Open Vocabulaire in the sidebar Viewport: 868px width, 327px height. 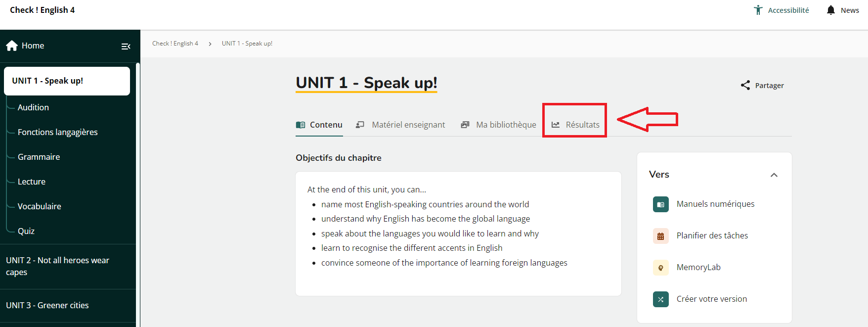[40, 206]
